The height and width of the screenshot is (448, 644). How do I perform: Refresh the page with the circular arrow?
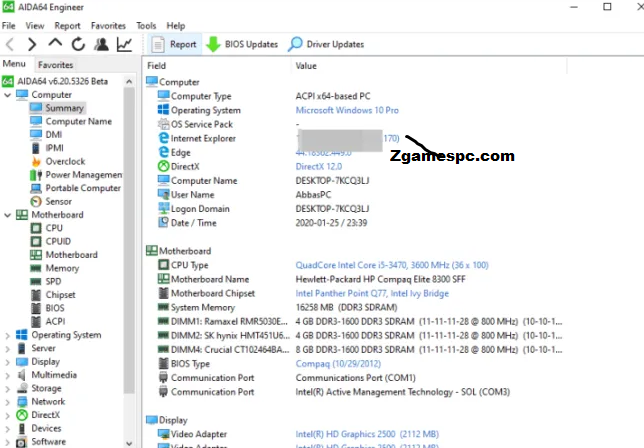(78, 44)
